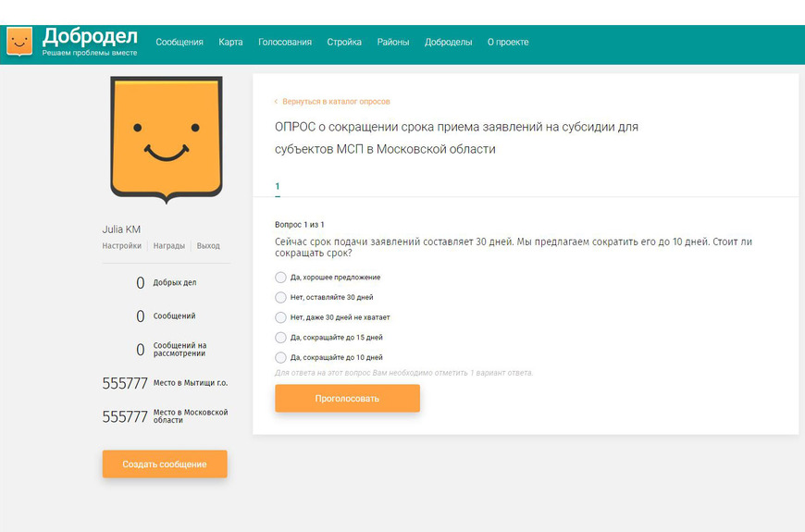Open the Сообщения menu item

tap(180, 42)
